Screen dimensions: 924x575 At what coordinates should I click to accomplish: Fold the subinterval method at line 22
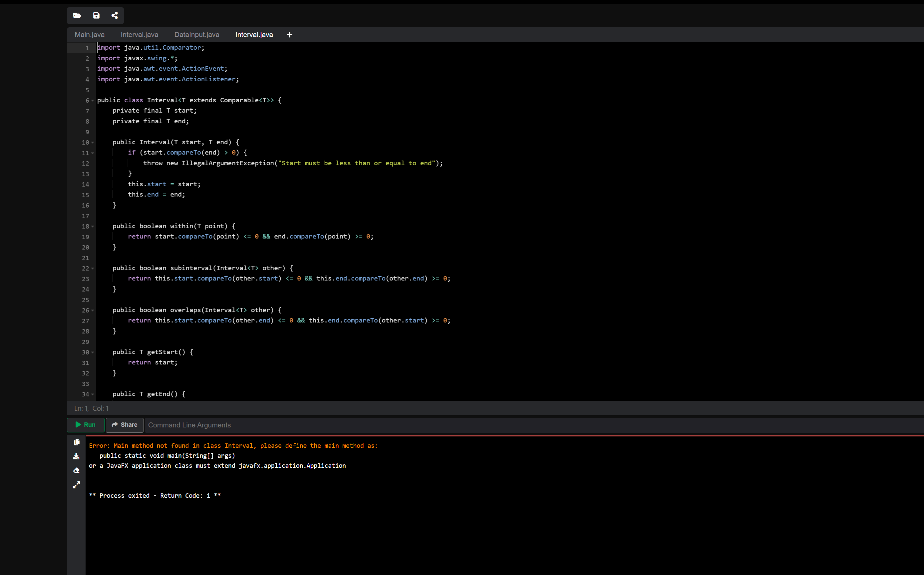click(x=92, y=269)
